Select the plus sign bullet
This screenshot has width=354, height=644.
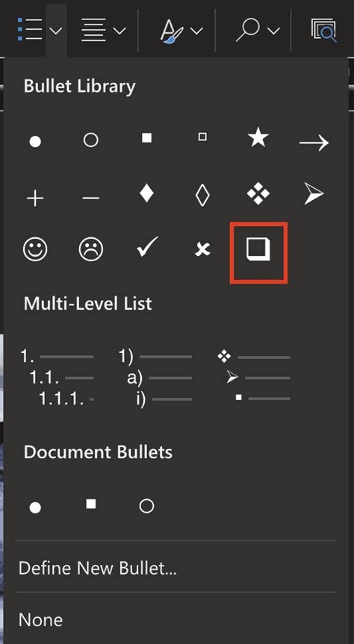(x=35, y=199)
